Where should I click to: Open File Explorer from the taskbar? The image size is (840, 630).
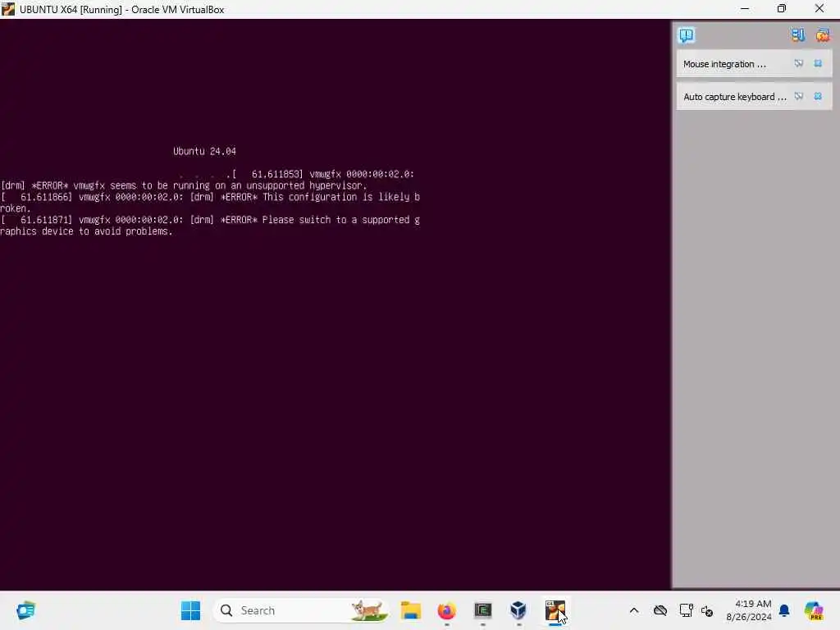pyautogui.click(x=411, y=610)
